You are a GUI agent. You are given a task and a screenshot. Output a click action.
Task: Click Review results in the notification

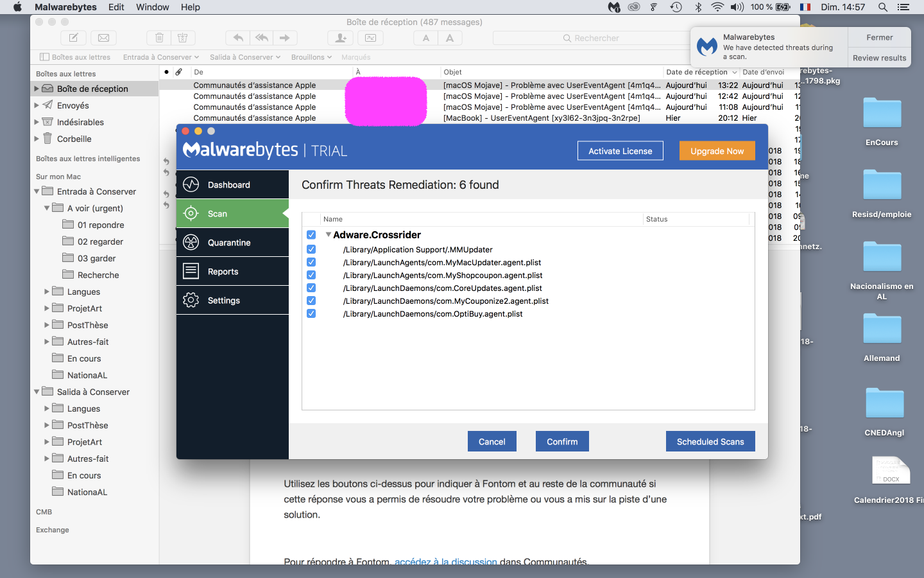click(880, 58)
